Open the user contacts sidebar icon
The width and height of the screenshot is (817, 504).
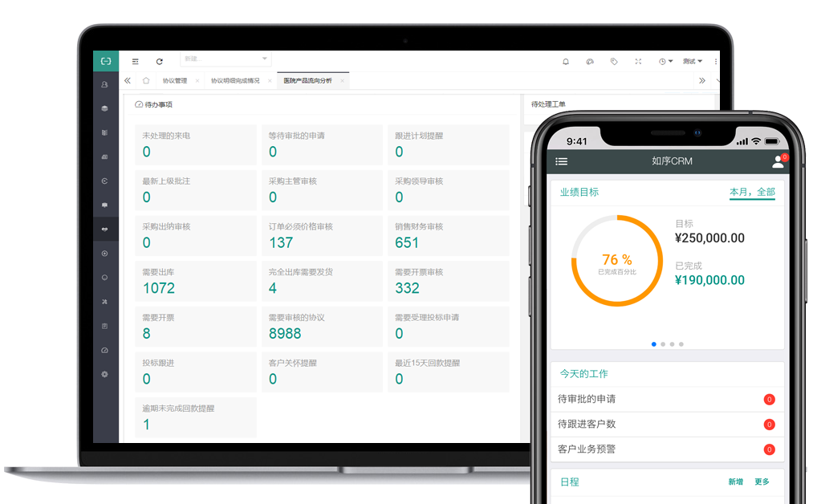tap(104, 84)
